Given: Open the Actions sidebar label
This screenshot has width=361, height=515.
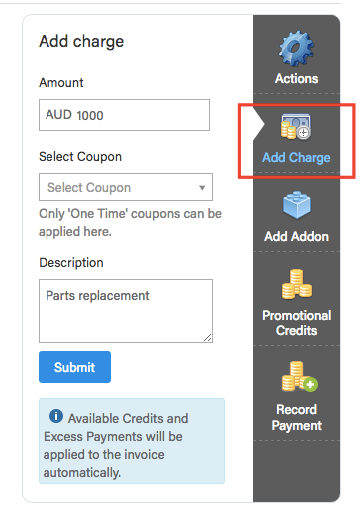Looking at the screenshot, I should (x=296, y=79).
